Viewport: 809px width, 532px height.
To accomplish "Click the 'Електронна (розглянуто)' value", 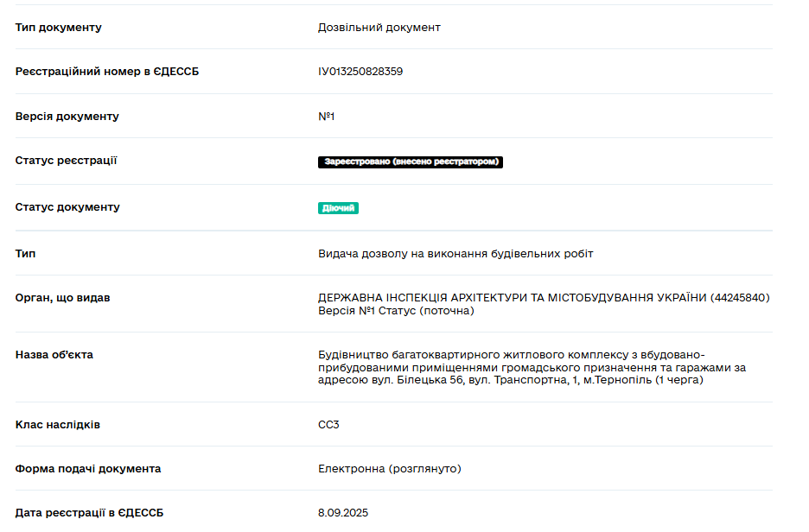I will (389, 469).
